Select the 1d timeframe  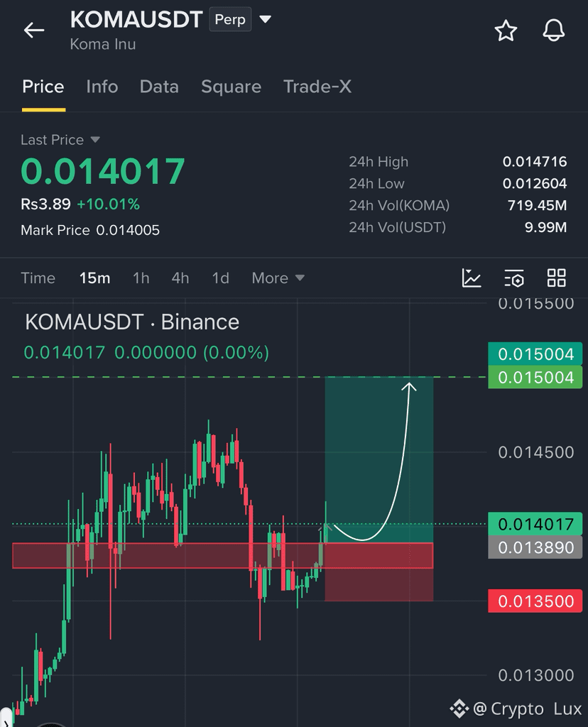(x=220, y=278)
